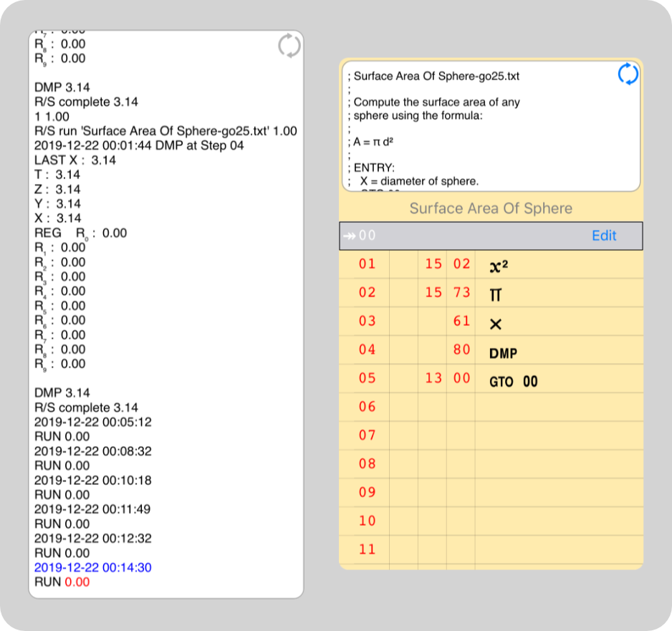
Task: Select step 03 multiply instruction
Action: tap(491, 322)
